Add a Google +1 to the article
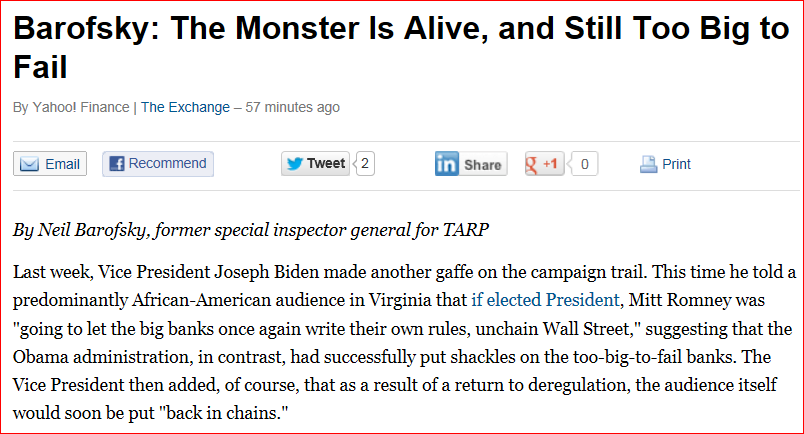 [545, 164]
